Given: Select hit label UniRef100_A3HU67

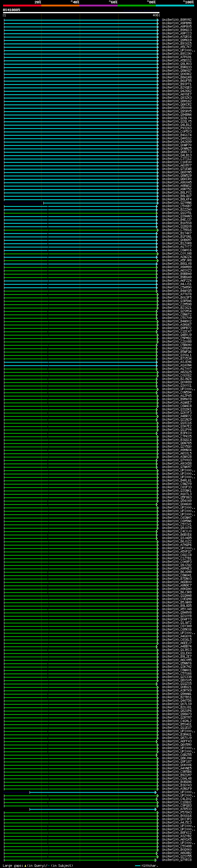Looking at the screenshot, I should tap(177, 325).
